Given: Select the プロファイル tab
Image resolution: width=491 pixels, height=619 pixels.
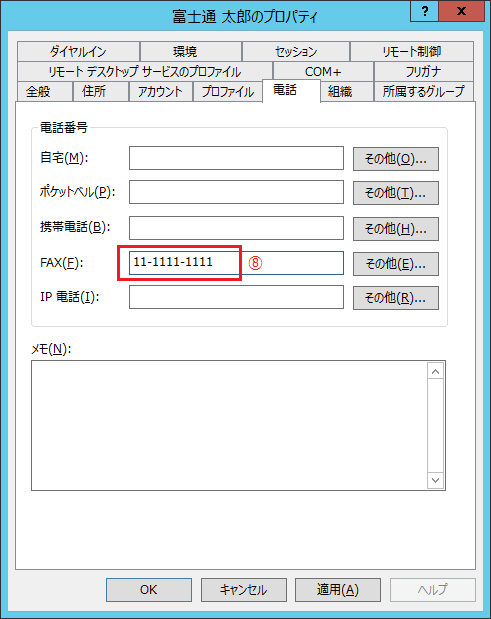Looking at the screenshot, I should coord(227,92).
